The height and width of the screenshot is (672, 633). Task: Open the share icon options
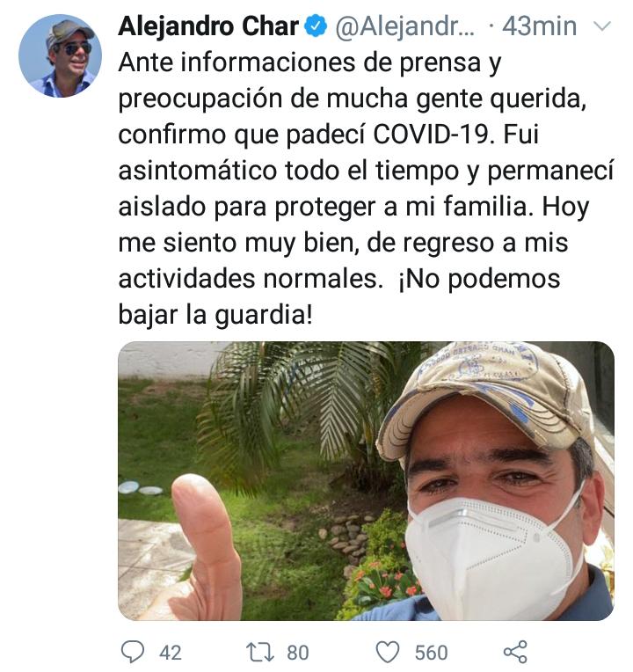coord(515,652)
